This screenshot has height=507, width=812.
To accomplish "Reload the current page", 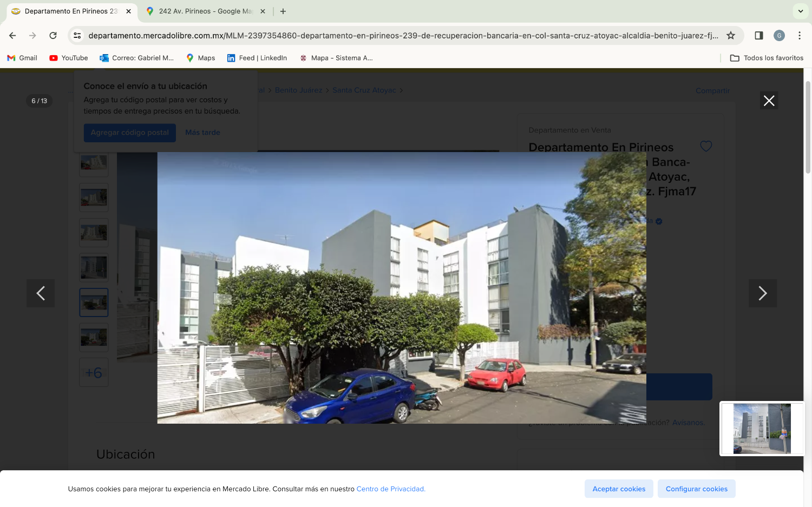I will [53, 36].
